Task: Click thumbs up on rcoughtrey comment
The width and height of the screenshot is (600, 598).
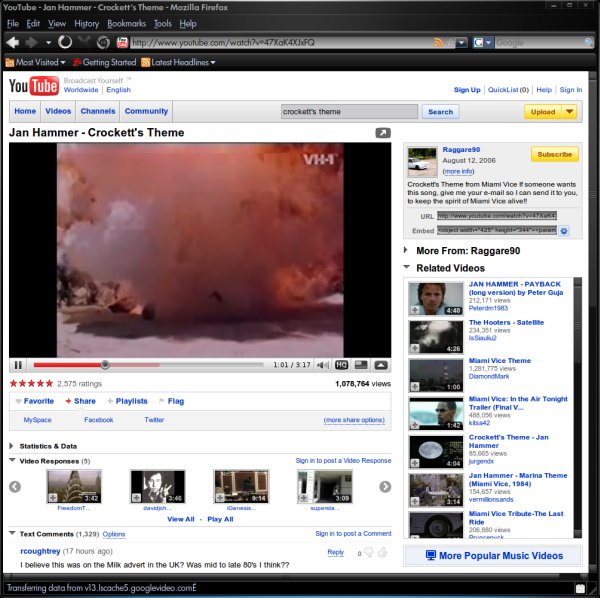Action: pyautogui.click(x=382, y=552)
